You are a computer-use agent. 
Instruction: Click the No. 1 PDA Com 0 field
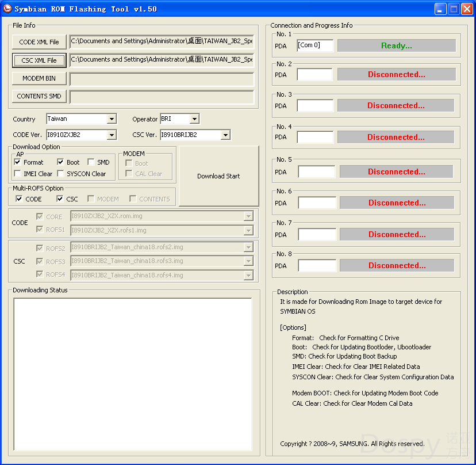(315, 45)
